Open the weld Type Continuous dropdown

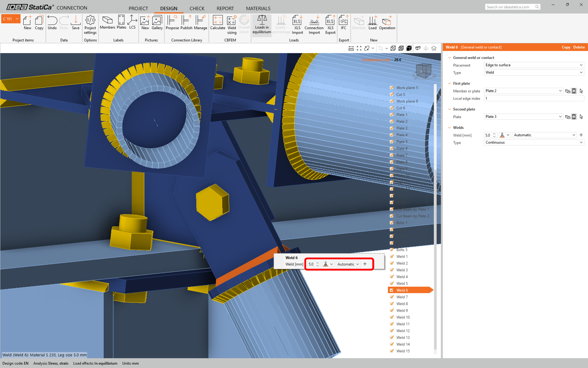pyautogui.click(x=534, y=142)
